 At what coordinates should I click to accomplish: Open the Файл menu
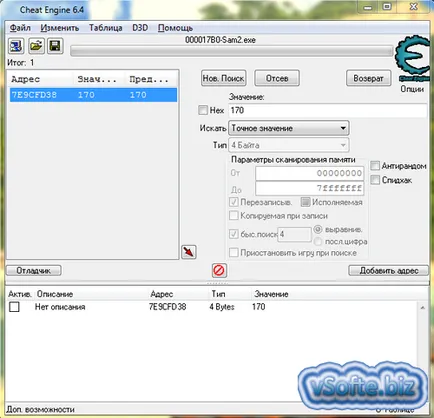20,28
